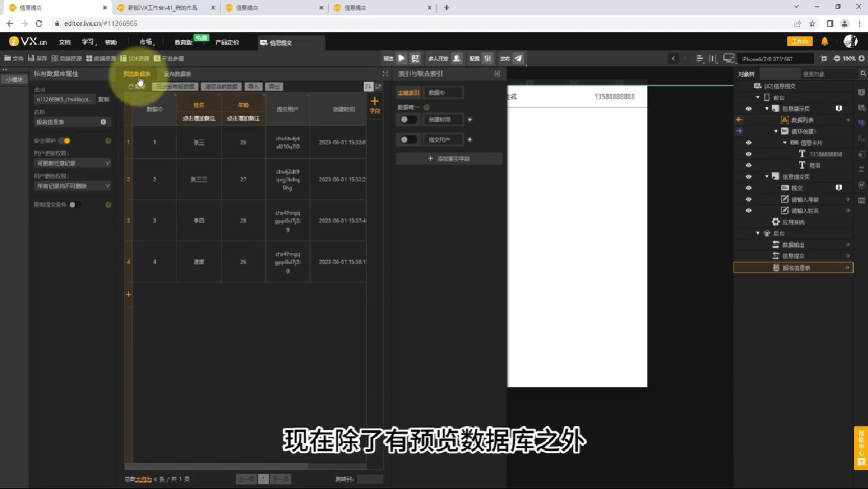Click the refresh data button
The height and width of the screenshot is (489, 868).
point(137,87)
